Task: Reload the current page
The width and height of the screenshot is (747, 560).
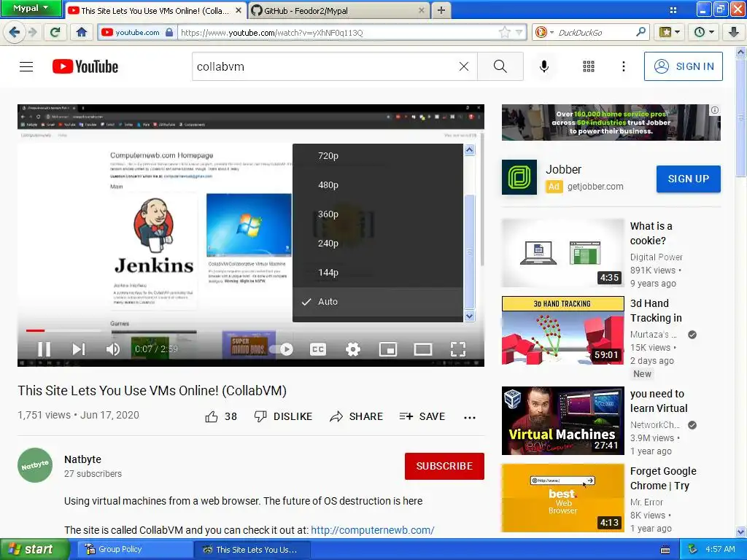Action: point(55,32)
